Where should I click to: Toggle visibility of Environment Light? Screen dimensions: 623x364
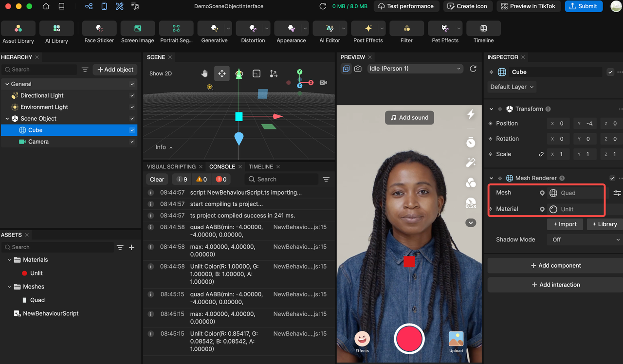(x=132, y=107)
